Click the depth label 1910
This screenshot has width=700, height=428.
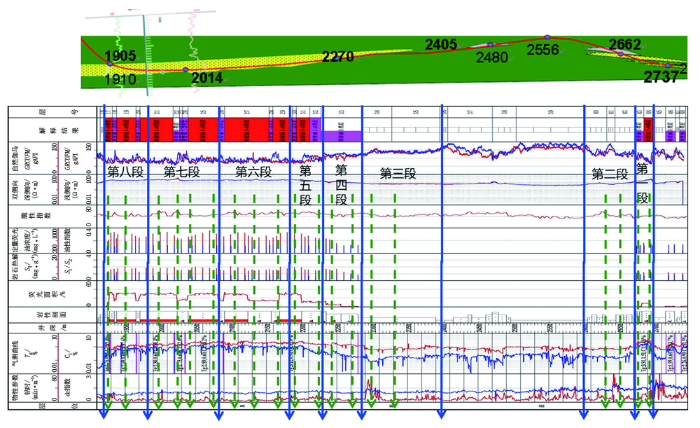click(x=120, y=79)
